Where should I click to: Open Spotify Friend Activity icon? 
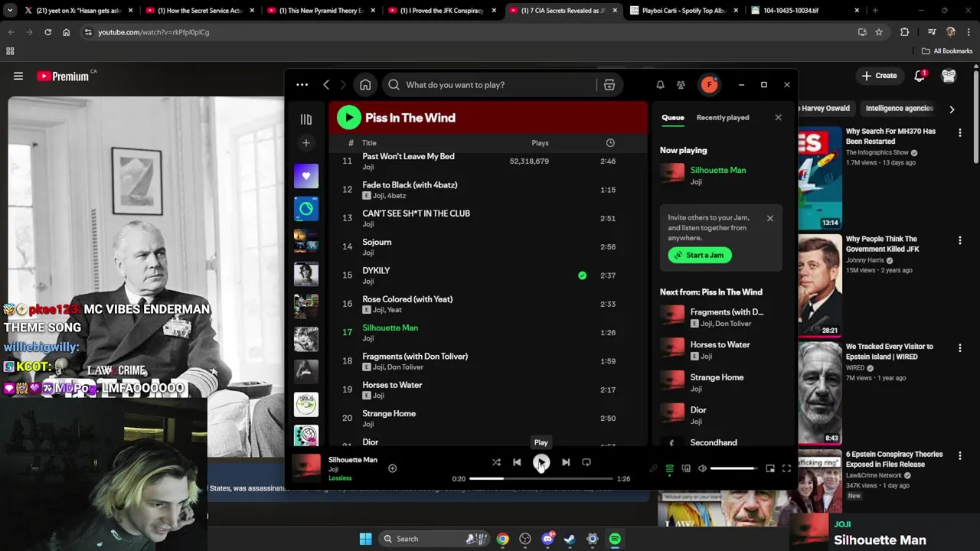681,85
